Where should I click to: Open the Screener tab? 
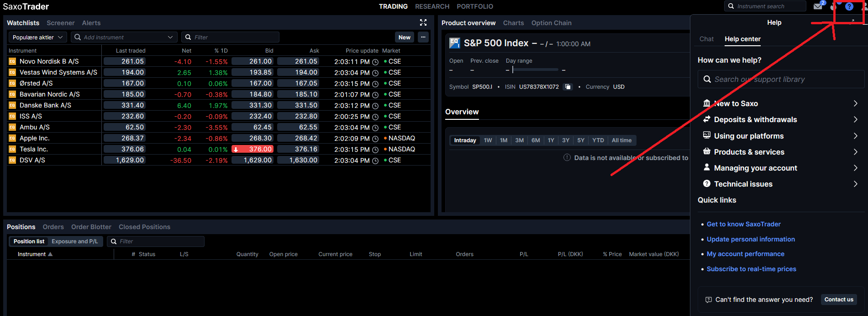60,23
